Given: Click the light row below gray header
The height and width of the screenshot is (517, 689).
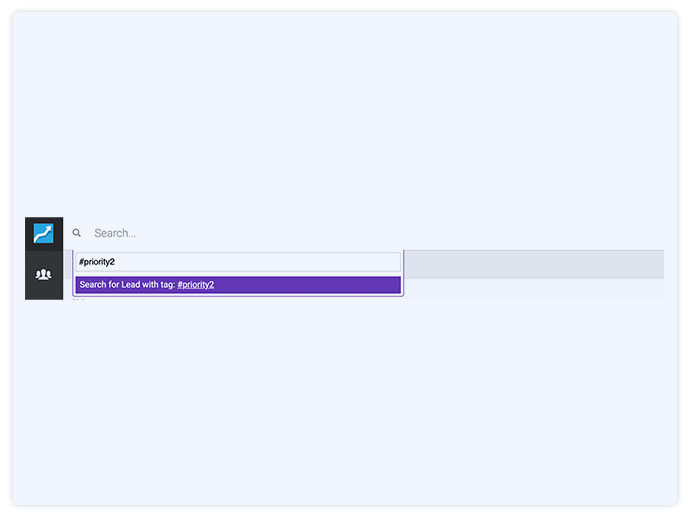Looking at the screenshot, I should click(534, 289).
